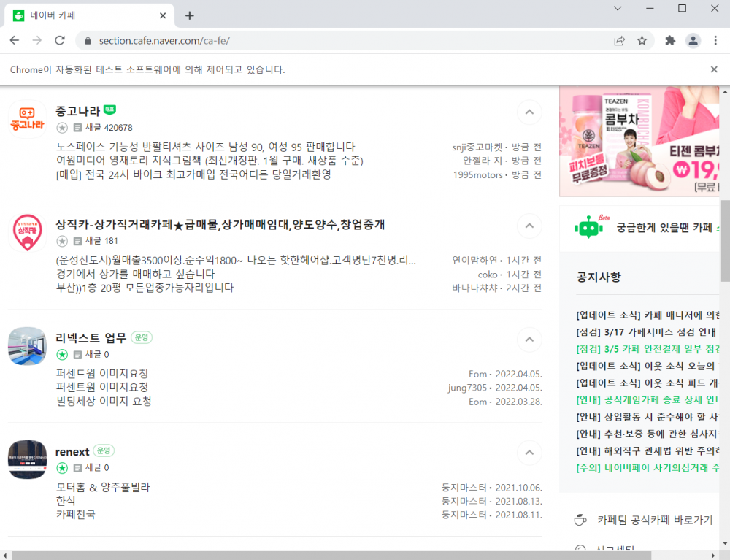
Task: Collapse the 중고나라 cafe post list
Action: point(529,112)
